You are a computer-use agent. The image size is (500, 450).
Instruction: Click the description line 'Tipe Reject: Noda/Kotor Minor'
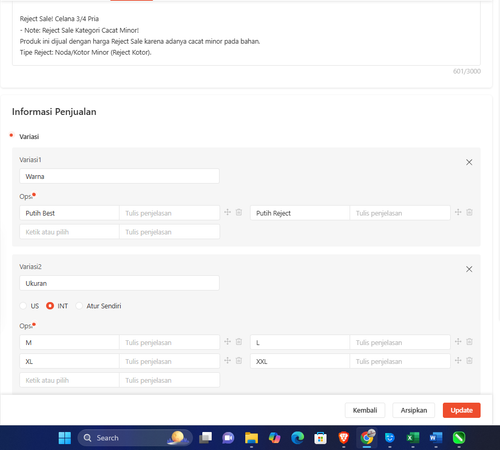[85, 52]
